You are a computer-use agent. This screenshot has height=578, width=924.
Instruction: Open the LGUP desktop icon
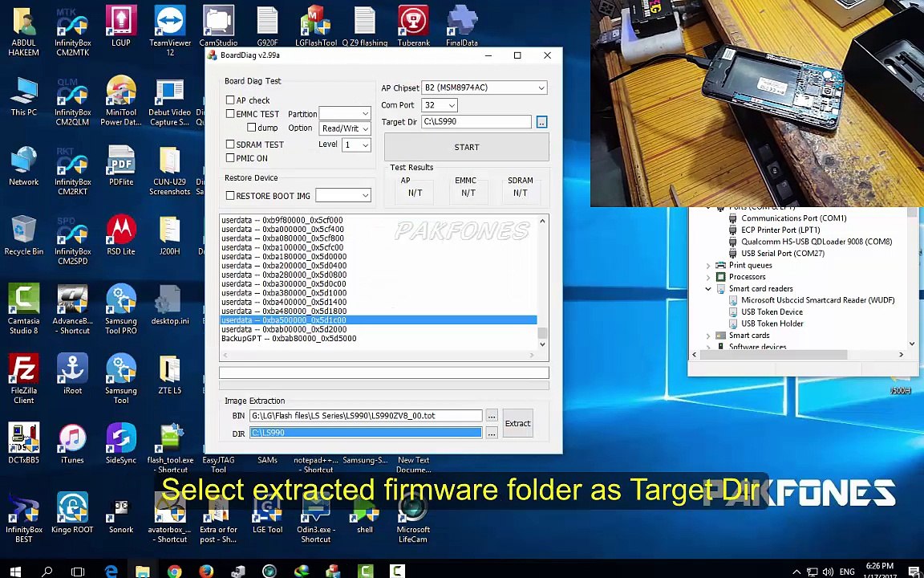click(121, 26)
